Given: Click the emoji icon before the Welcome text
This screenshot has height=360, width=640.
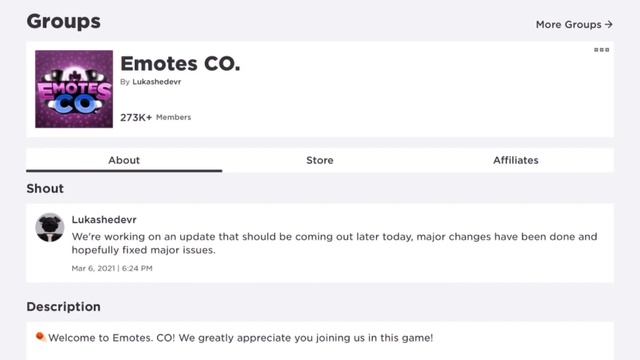Looking at the screenshot, I should tap(40, 337).
